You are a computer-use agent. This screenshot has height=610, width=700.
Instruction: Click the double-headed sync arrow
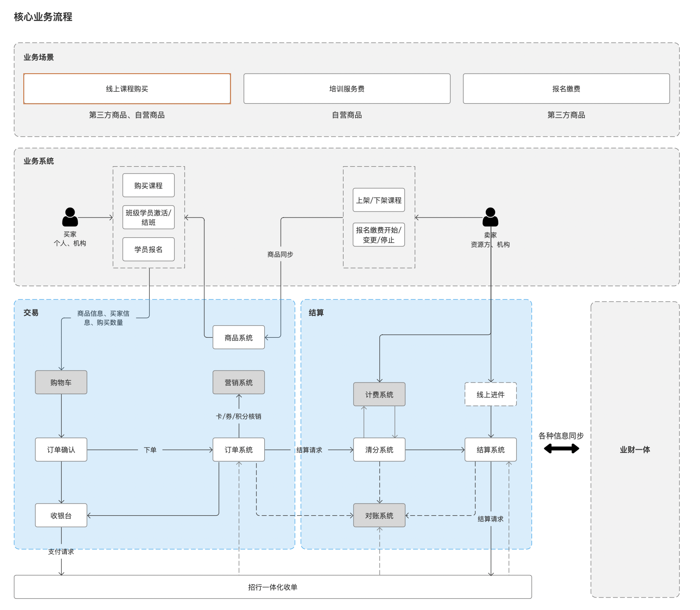click(561, 449)
